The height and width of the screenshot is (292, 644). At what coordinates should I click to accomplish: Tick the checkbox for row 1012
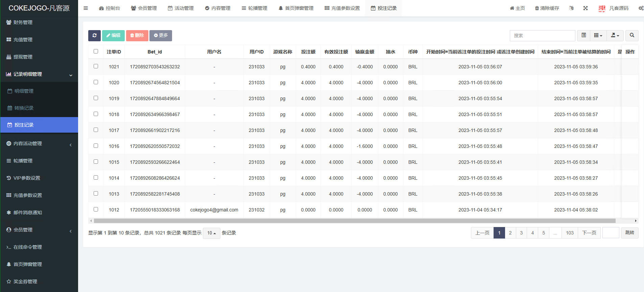tap(96, 209)
